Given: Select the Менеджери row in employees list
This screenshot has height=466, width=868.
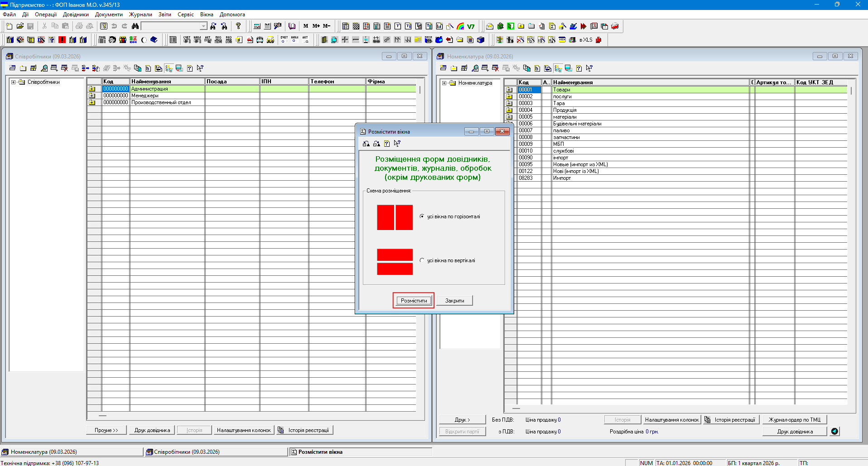Looking at the screenshot, I should [x=145, y=96].
